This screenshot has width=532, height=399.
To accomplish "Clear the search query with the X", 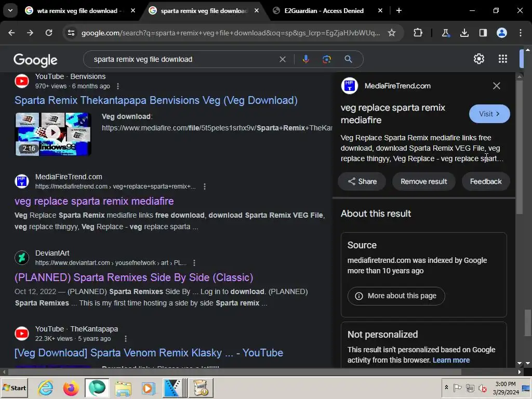I will click(282, 59).
